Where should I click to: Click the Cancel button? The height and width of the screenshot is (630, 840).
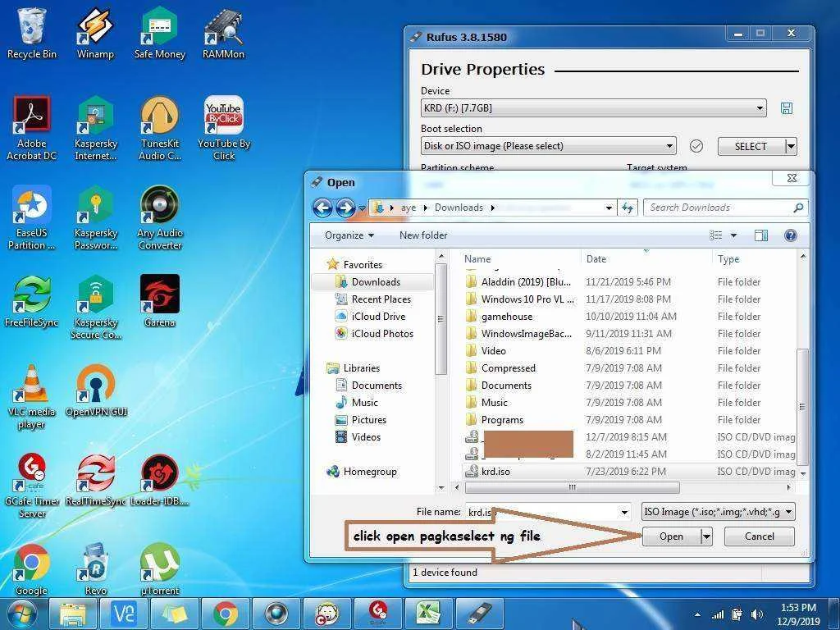pyautogui.click(x=759, y=536)
